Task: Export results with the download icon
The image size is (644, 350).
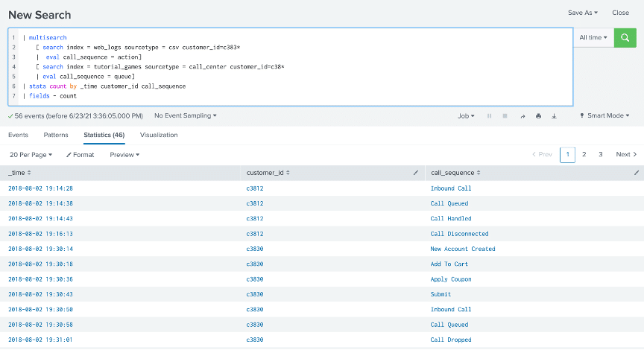Action: point(554,116)
